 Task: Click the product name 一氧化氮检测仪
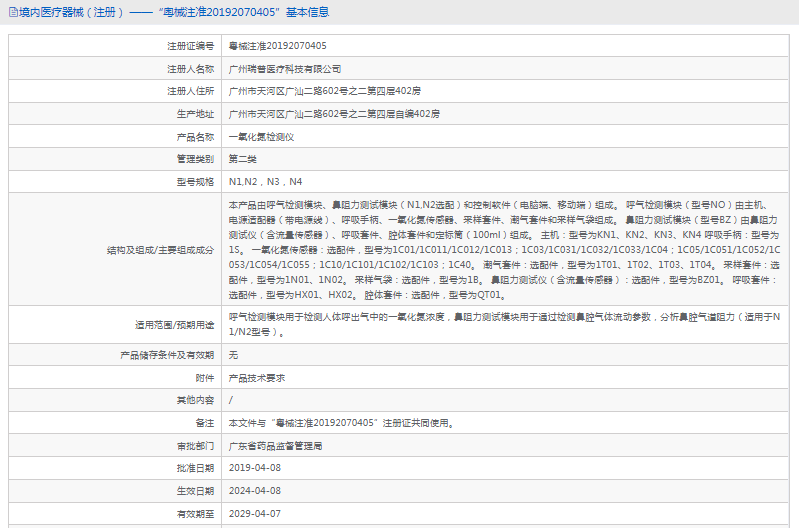click(261, 137)
